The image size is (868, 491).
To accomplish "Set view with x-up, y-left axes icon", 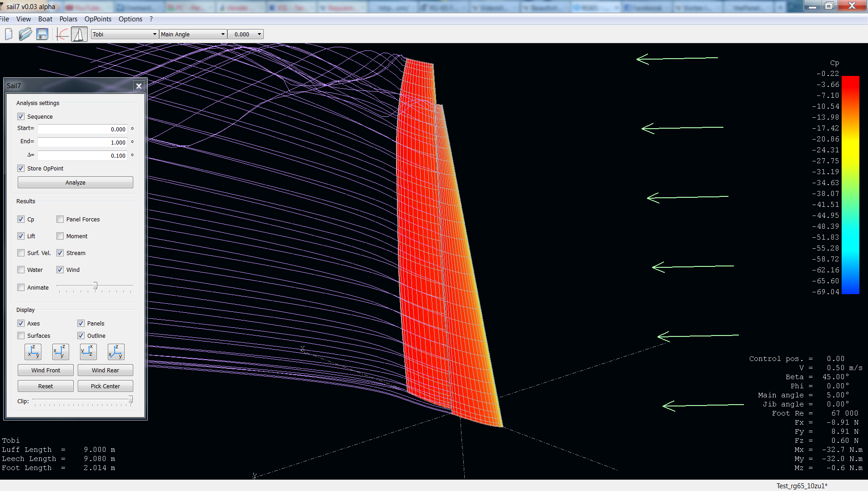I will click(x=88, y=352).
